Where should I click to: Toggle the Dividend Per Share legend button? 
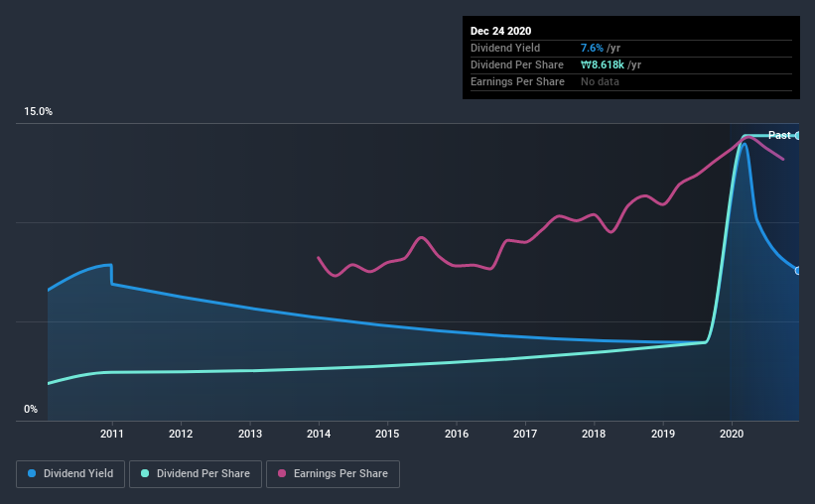click(x=196, y=474)
